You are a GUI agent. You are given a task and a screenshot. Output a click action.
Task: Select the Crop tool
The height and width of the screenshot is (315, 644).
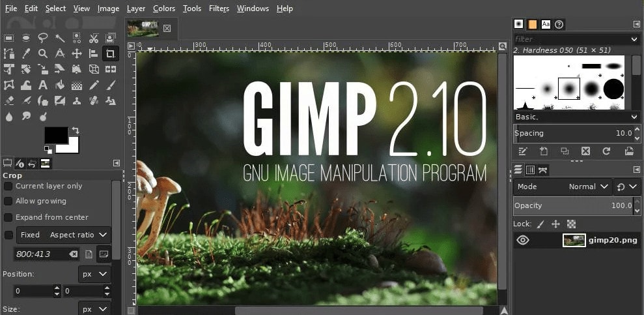(x=110, y=53)
